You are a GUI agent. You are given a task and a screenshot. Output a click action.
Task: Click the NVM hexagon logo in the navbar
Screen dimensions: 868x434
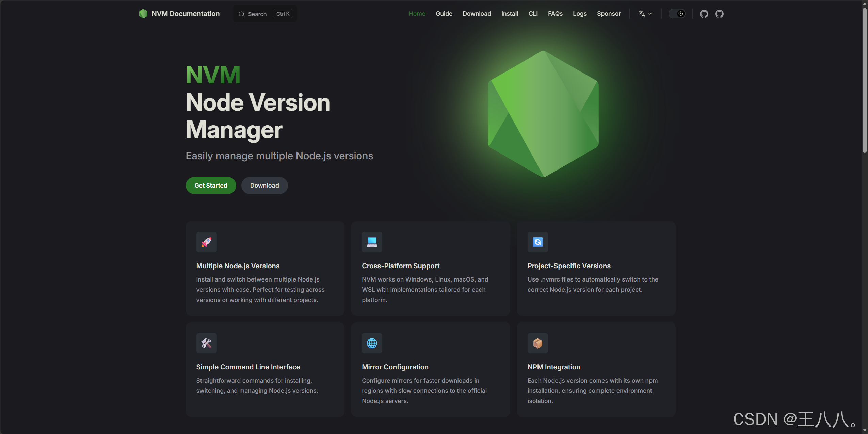tap(143, 14)
